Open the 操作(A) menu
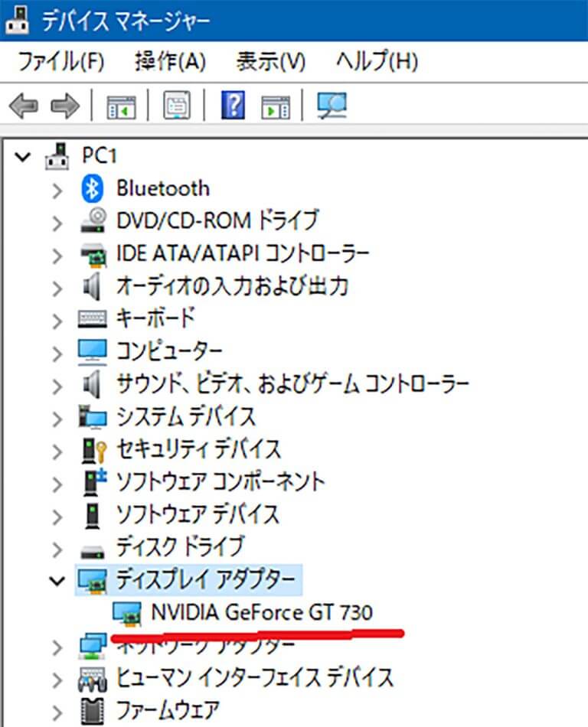588x727 pixels. (x=170, y=60)
